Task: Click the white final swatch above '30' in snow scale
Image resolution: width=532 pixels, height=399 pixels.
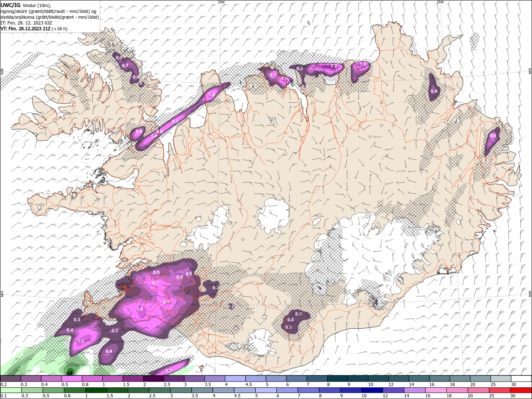Action: (x=521, y=379)
